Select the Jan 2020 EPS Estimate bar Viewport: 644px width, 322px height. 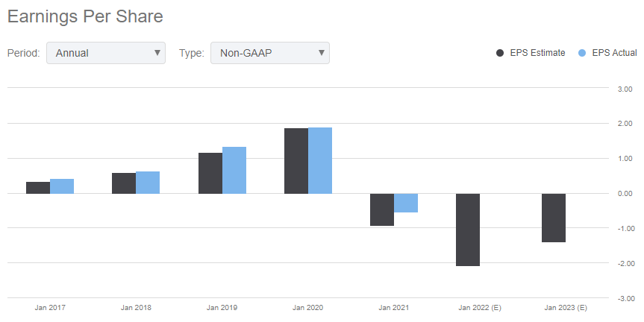(296, 161)
